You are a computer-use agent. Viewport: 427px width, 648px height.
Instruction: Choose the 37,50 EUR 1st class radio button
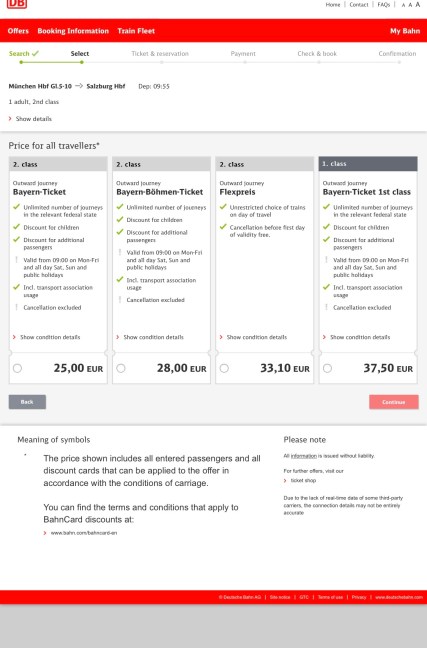(327, 368)
